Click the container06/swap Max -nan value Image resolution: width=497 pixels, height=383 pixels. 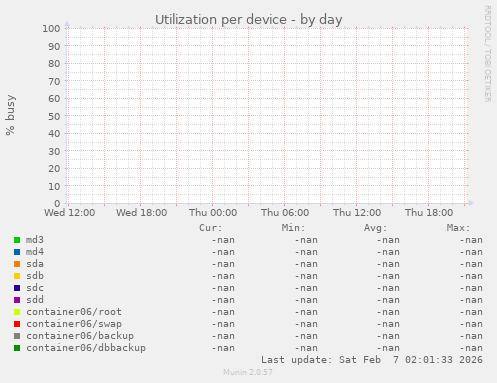(x=471, y=324)
